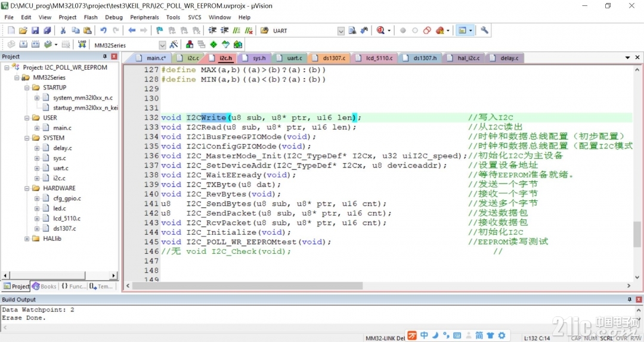
Task: Start debug session with the magnifier d icon
Action: coord(380,30)
